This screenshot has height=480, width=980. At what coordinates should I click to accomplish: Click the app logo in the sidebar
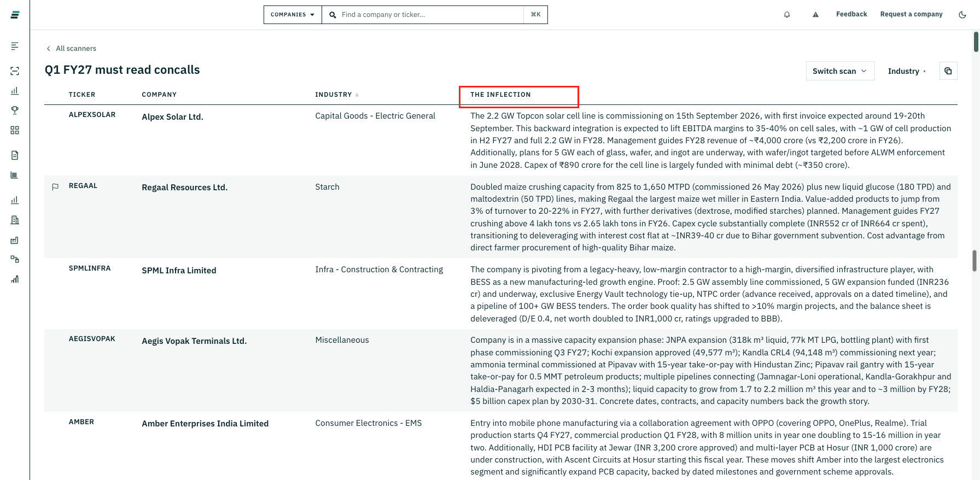tap(15, 15)
